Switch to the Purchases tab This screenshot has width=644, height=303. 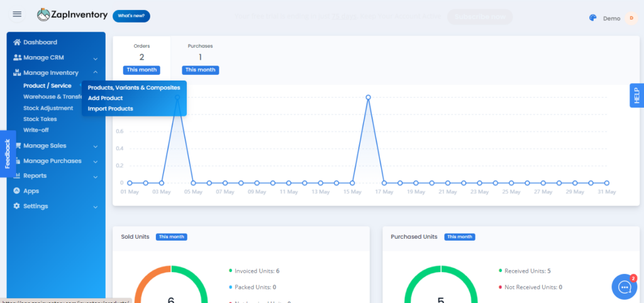pos(201,57)
